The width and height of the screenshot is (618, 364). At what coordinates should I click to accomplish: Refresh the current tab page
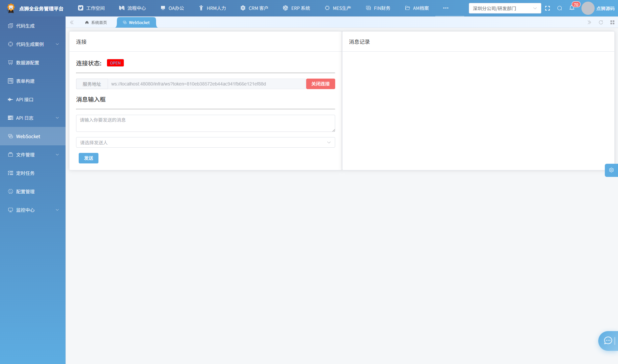[601, 22]
